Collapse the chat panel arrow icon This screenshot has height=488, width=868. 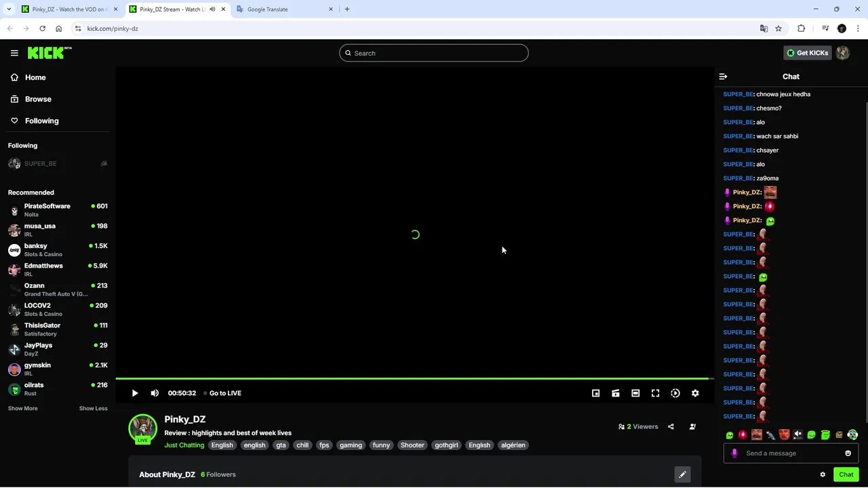point(723,77)
